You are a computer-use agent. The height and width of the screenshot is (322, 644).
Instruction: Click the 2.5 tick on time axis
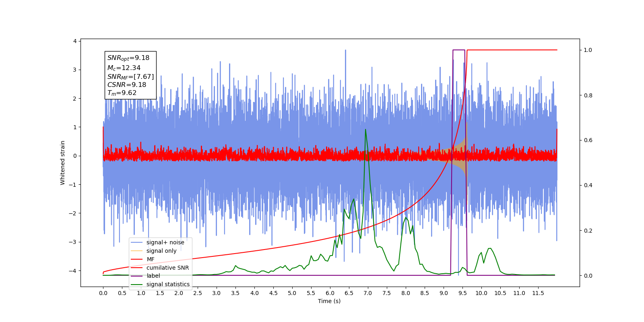[x=198, y=293]
